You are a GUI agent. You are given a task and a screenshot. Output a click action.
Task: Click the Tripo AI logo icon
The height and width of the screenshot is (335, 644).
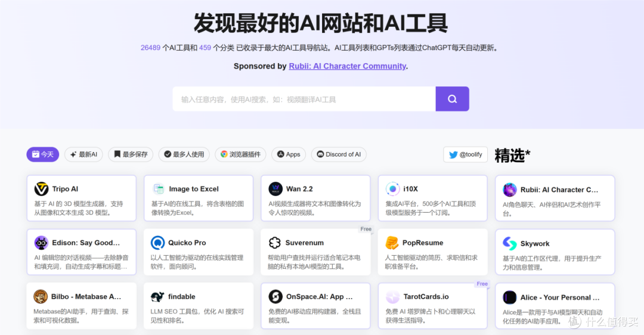[x=41, y=189]
